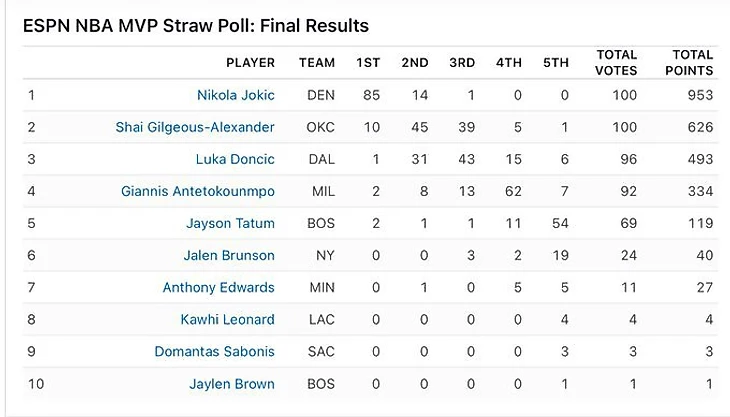
Task: Click the TEAM column header
Action: pyautogui.click(x=317, y=62)
